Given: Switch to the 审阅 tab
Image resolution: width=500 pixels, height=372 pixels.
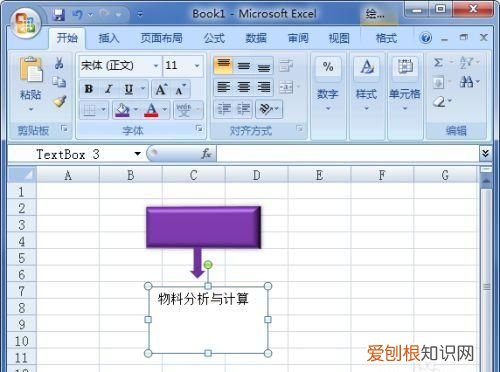Looking at the screenshot, I should 298,38.
